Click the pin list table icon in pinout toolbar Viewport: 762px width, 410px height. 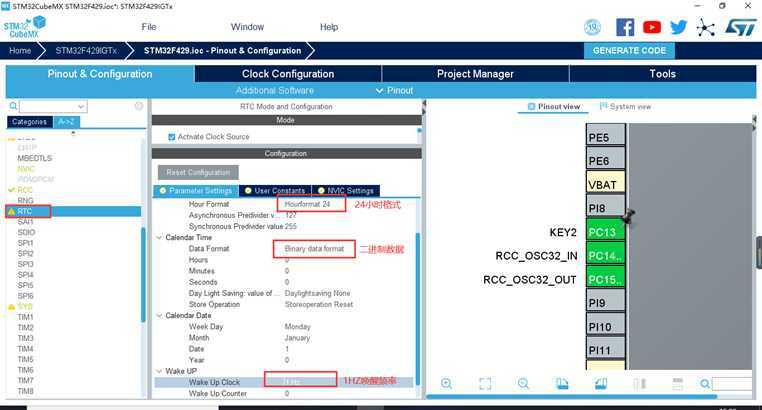tap(677, 384)
